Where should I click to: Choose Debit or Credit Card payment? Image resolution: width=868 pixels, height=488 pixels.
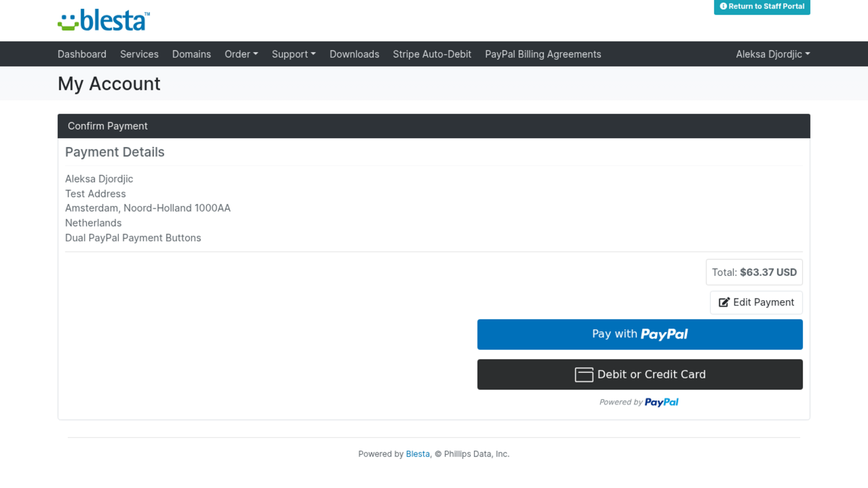640,375
